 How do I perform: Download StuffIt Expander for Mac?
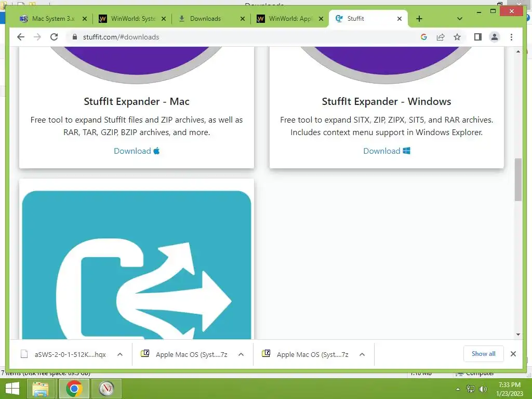point(137,151)
